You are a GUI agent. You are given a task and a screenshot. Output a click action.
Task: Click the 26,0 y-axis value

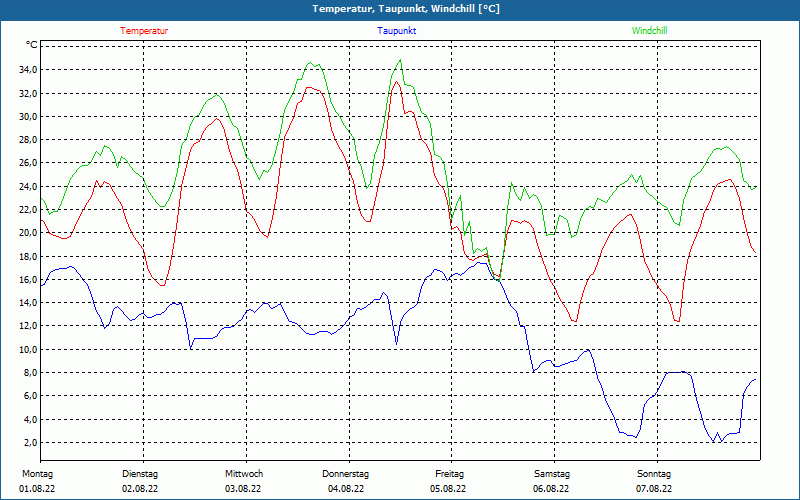point(28,163)
